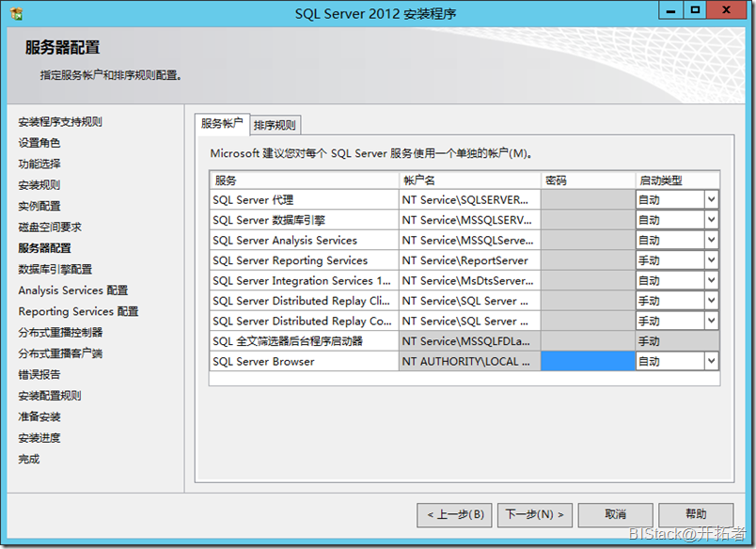
Task: Click 错误报告 step in sidebar
Action: click(x=39, y=374)
